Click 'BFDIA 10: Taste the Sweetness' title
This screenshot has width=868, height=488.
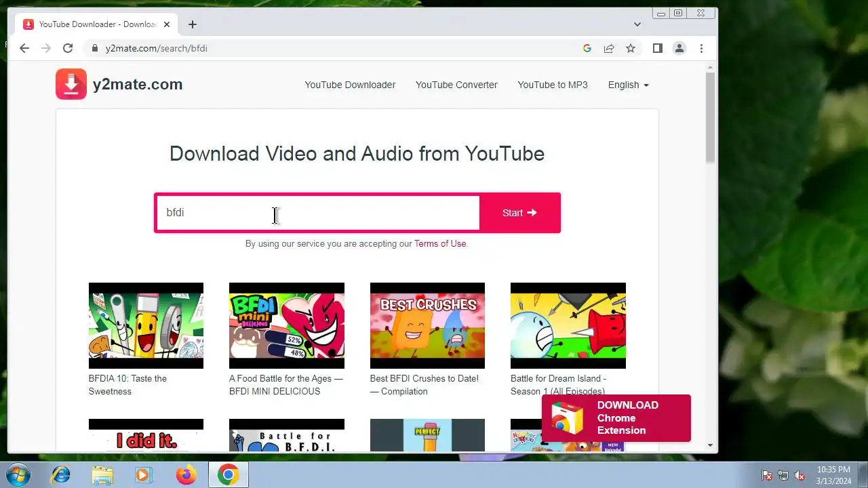(x=127, y=385)
